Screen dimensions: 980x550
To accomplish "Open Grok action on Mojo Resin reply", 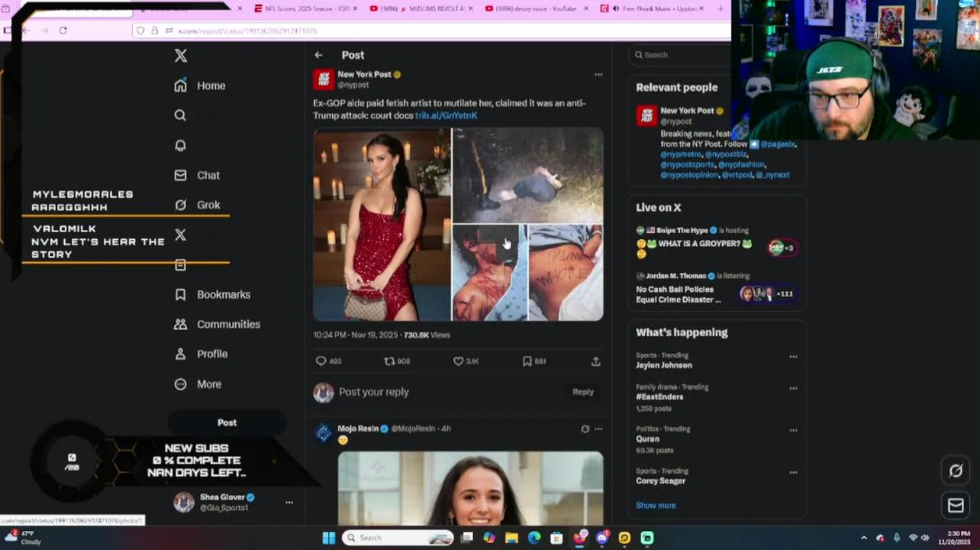I will [x=585, y=429].
